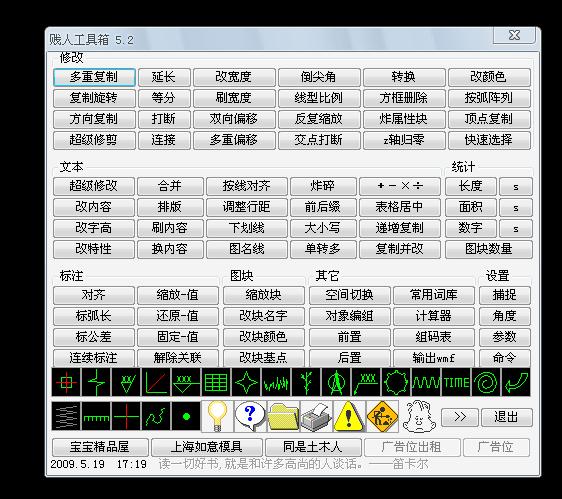Click the 空间切换 button

(x=349, y=295)
